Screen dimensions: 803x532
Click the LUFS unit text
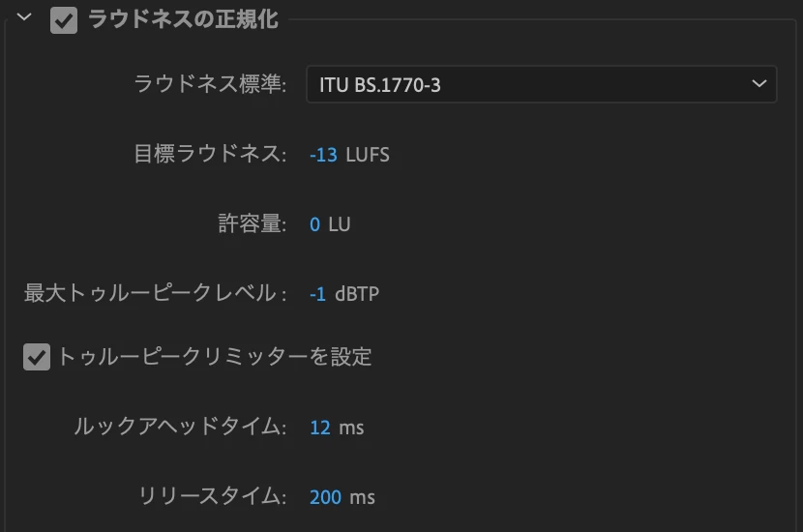(368, 155)
